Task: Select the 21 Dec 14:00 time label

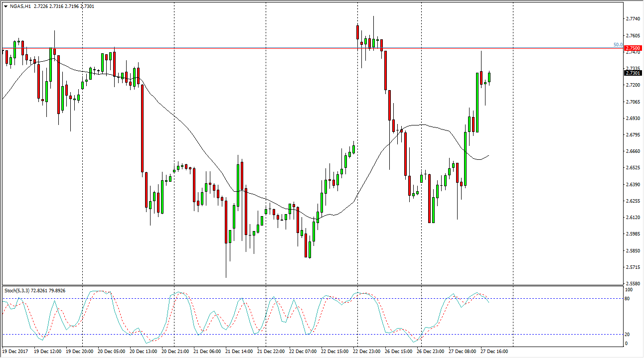Action: tap(241, 352)
